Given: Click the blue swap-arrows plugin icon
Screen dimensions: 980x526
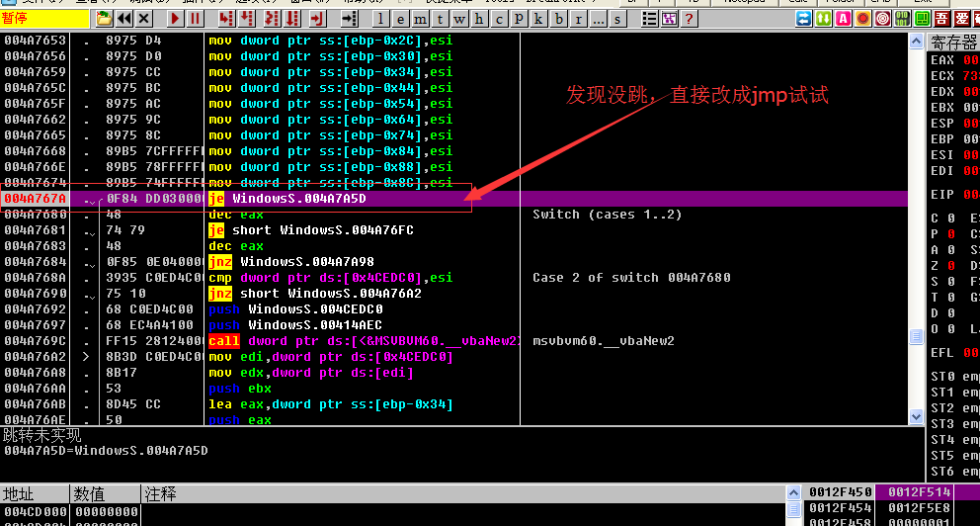Looking at the screenshot, I should tap(803, 19).
